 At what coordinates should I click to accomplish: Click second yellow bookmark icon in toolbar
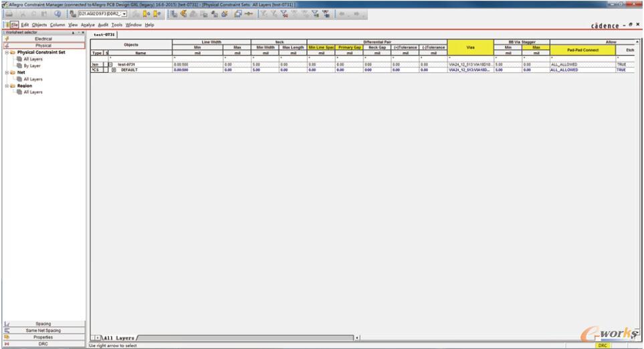click(x=157, y=14)
